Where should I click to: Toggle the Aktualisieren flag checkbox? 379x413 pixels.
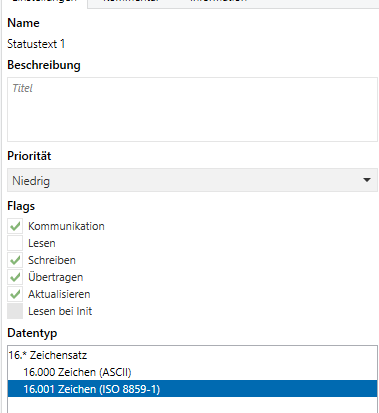click(15, 294)
